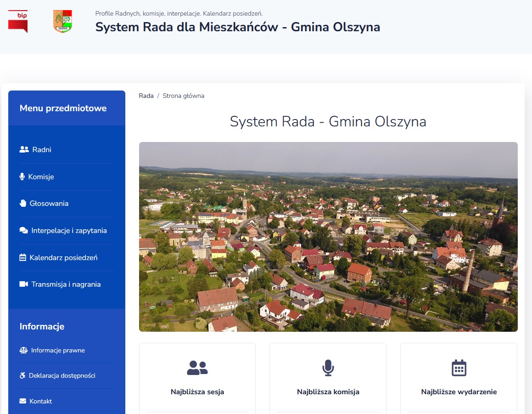Click the Kalendarz posiedzeń calendar icon in sidebar

[x=23, y=257]
